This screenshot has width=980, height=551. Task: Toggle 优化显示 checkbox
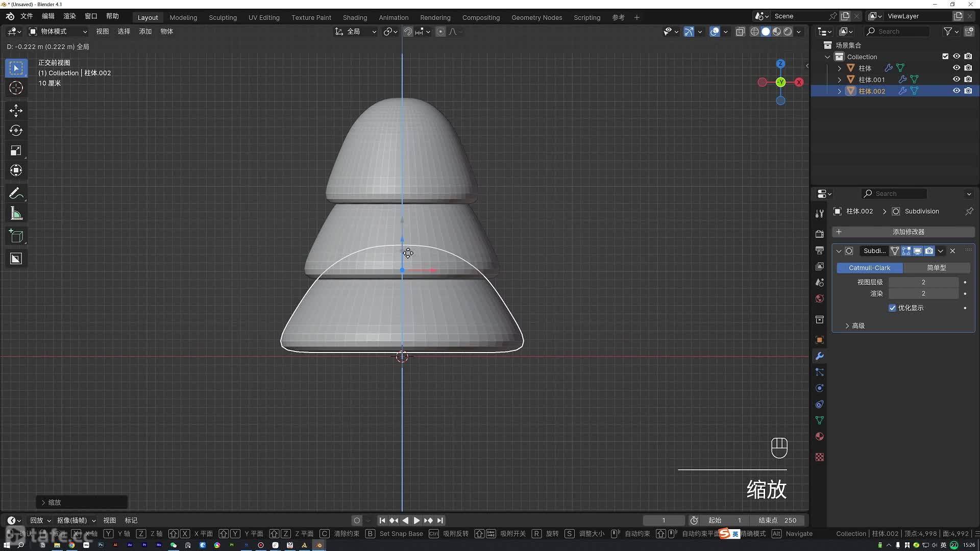[892, 308]
